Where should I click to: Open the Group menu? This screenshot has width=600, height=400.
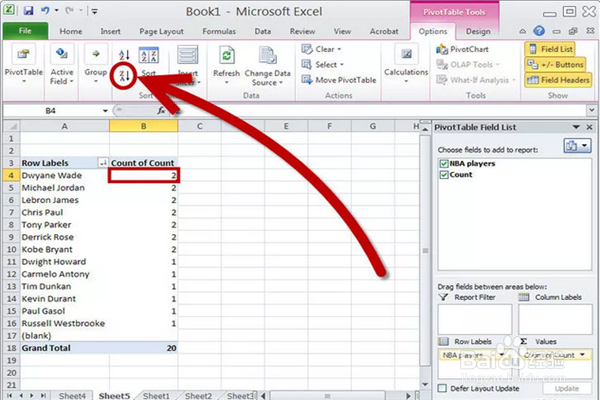[96, 64]
